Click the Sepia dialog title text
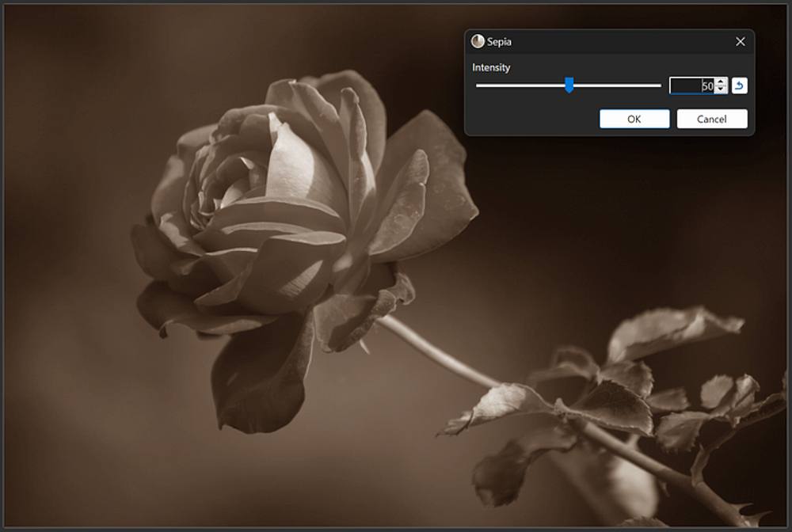Viewport: 792px width, 532px height. pos(499,42)
